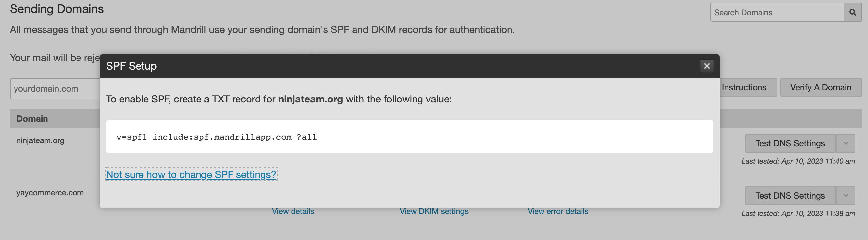Test DNS Settings for yaycommerce.com
The image size is (868, 240).
[790, 196]
